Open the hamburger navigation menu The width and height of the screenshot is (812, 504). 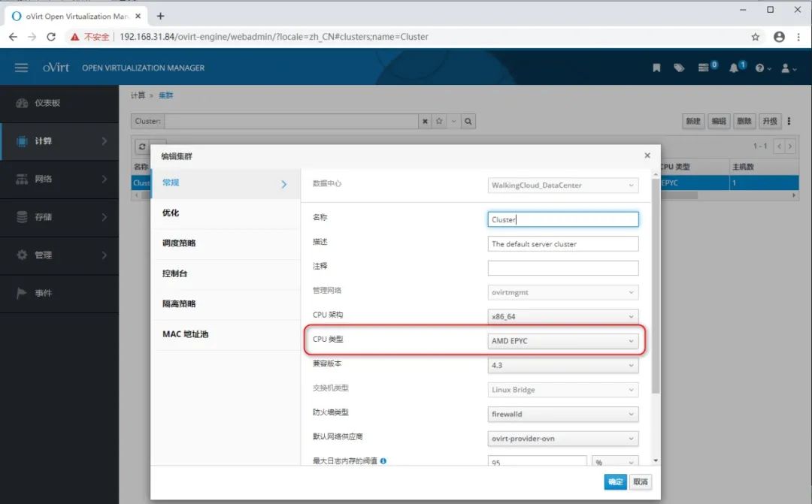click(21, 68)
